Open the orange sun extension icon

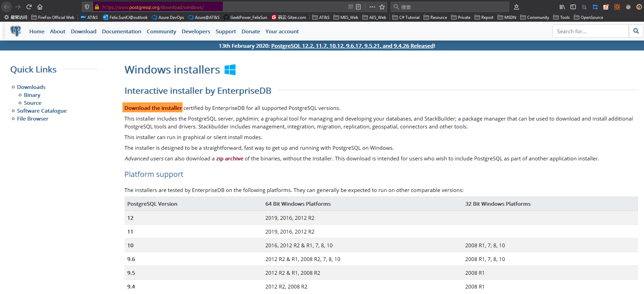pos(617,7)
